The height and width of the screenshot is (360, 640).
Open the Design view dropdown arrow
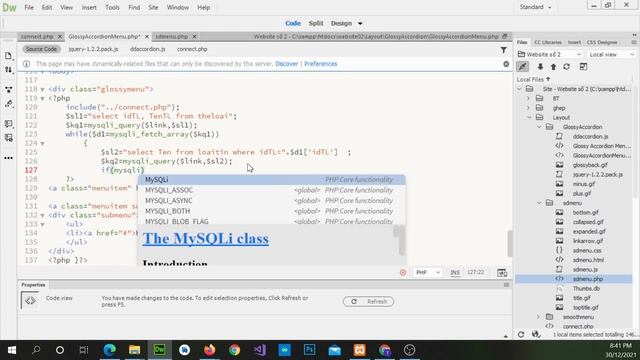click(x=360, y=24)
